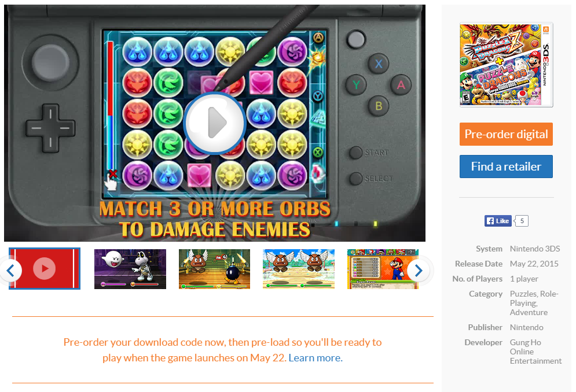Click the Facebook Like button
Image resolution: width=576 pixels, height=392 pixels.
pos(498,221)
